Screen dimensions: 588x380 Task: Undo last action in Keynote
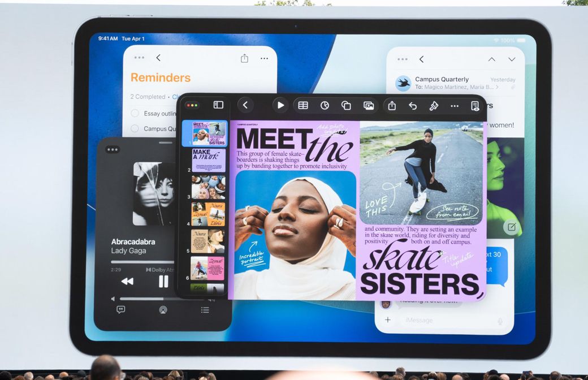point(413,106)
